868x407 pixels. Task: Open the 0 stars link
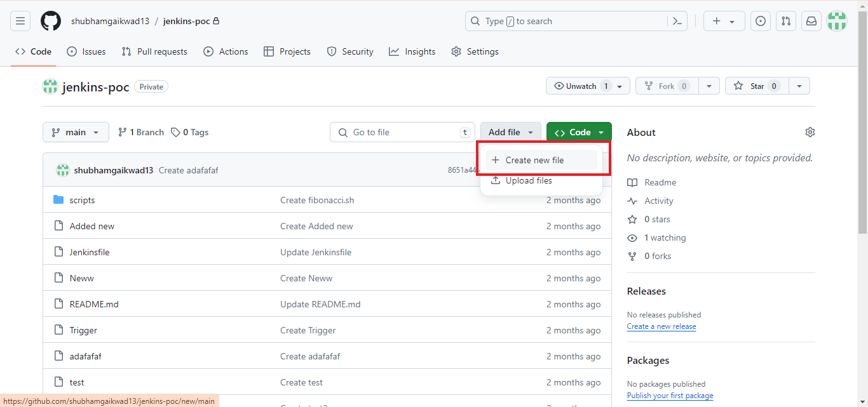tap(649, 219)
